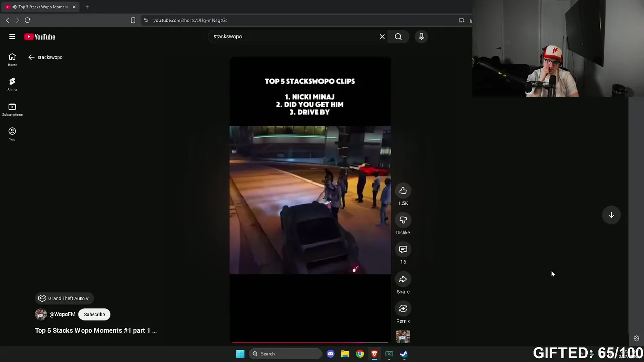This screenshot has width=644, height=362.
Task: Open the comments for this Short
Action: coord(403,249)
